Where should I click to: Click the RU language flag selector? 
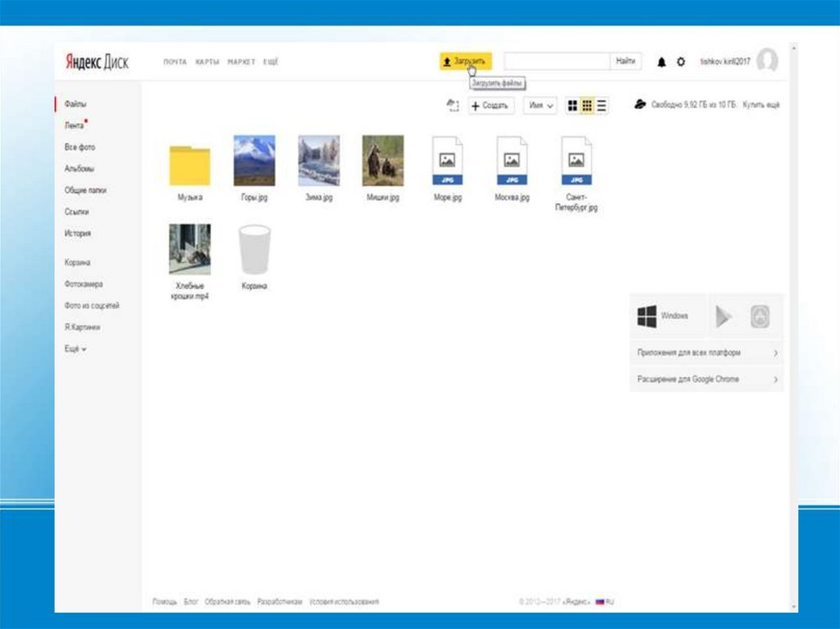(x=605, y=602)
